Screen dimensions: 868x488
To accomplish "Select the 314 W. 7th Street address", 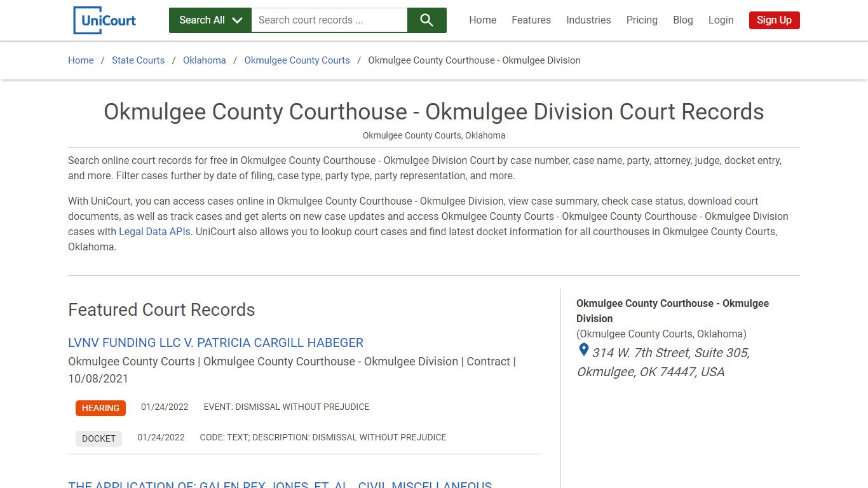I will point(663,362).
